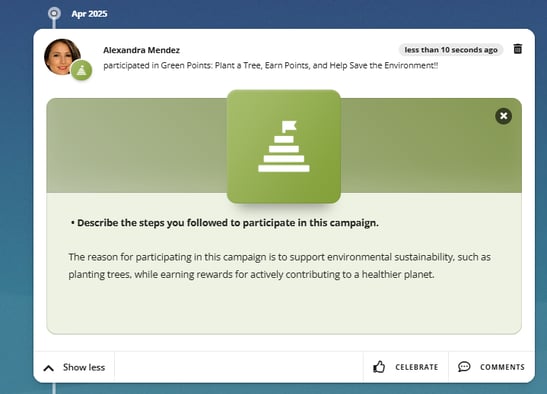Close the campaign details panel
Screen dimensions: 547x394
tap(503, 116)
